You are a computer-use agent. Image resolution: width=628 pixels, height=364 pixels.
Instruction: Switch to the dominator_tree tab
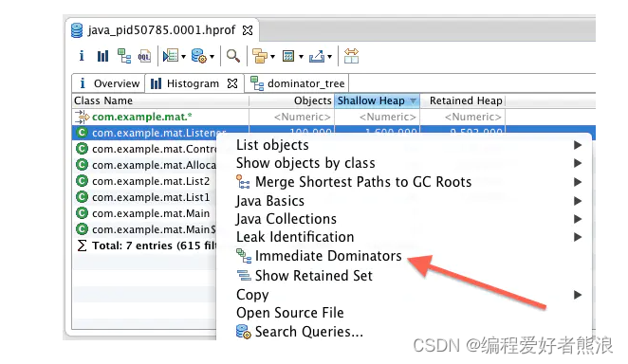[x=297, y=83]
